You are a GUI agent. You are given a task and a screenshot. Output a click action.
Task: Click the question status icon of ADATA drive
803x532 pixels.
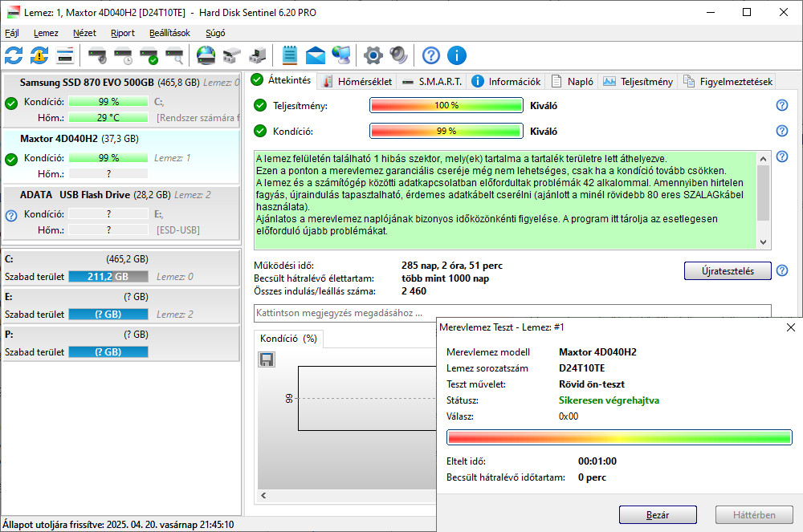coord(11,215)
